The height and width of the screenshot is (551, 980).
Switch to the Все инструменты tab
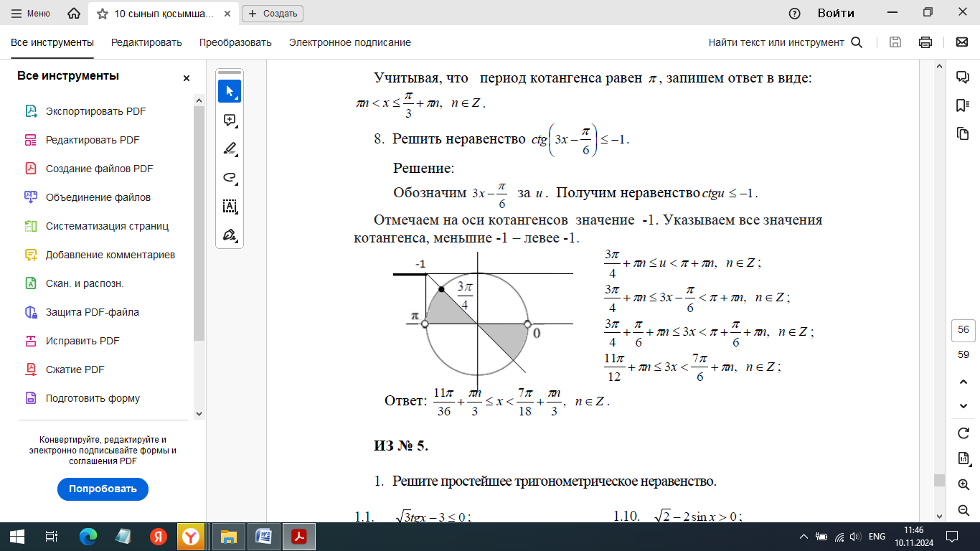pyautogui.click(x=52, y=42)
